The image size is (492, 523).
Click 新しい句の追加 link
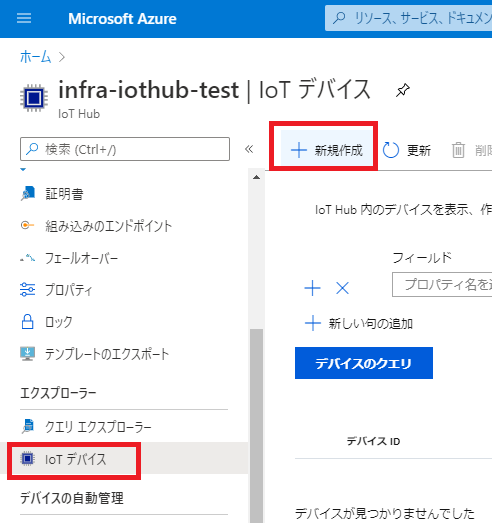pos(371,324)
